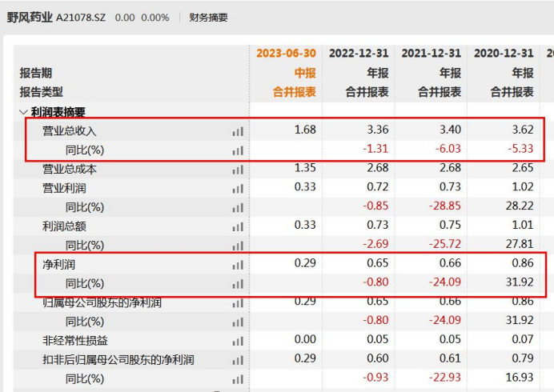Click the -28.85 operating profit growth value
This screenshot has width=554, height=392.
(445, 206)
